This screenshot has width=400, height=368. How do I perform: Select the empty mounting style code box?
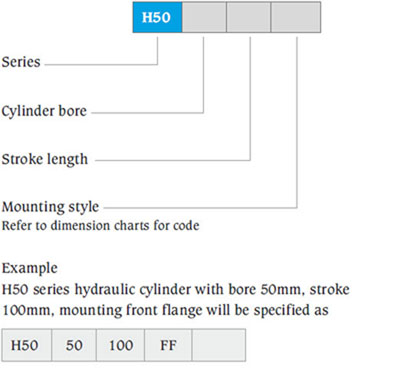tap(296, 17)
